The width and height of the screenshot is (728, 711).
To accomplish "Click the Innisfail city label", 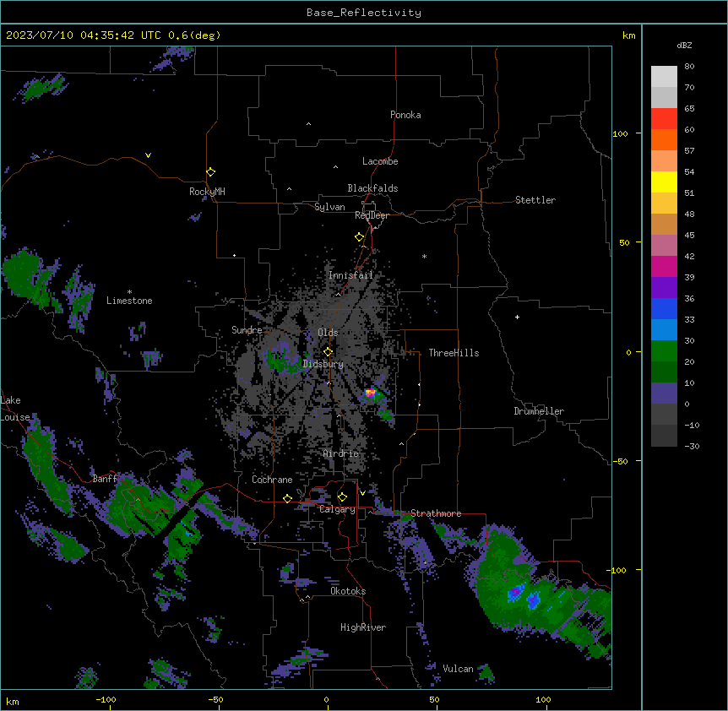I will [351, 275].
